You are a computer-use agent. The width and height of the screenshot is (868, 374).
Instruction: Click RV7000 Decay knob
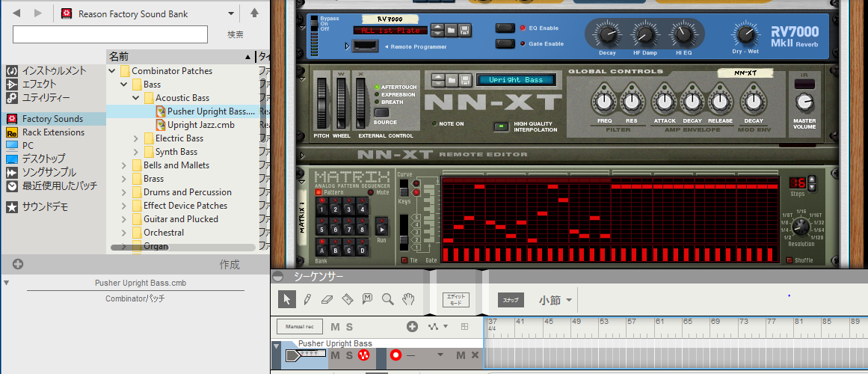pyautogui.click(x=607, y=34)
